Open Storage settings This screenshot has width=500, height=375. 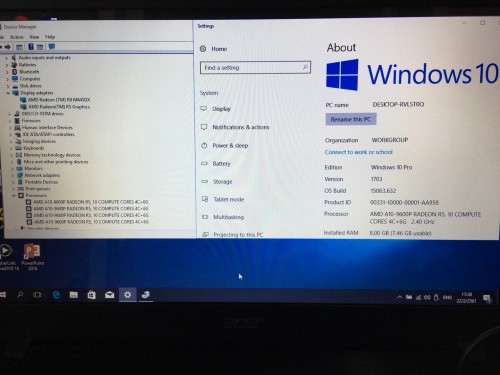pyautogui.click(x=222, y=182)
